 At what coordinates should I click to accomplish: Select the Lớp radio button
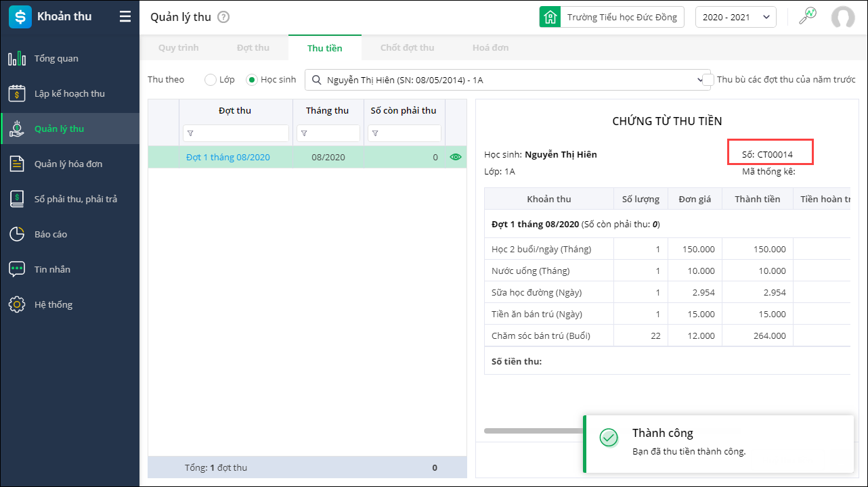(211, 80)
